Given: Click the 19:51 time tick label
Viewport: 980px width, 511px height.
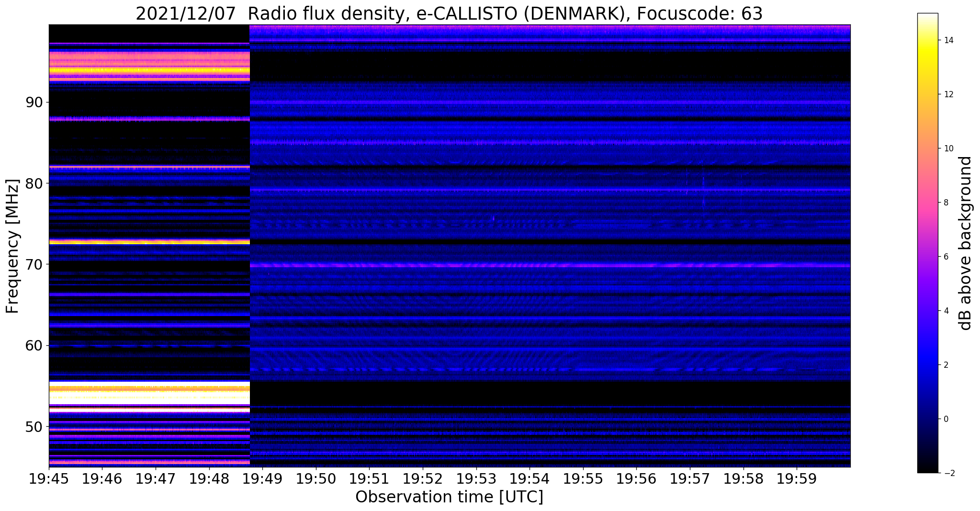Looking at the screenshot, I should pyautogui.click(x=369, y=478).
